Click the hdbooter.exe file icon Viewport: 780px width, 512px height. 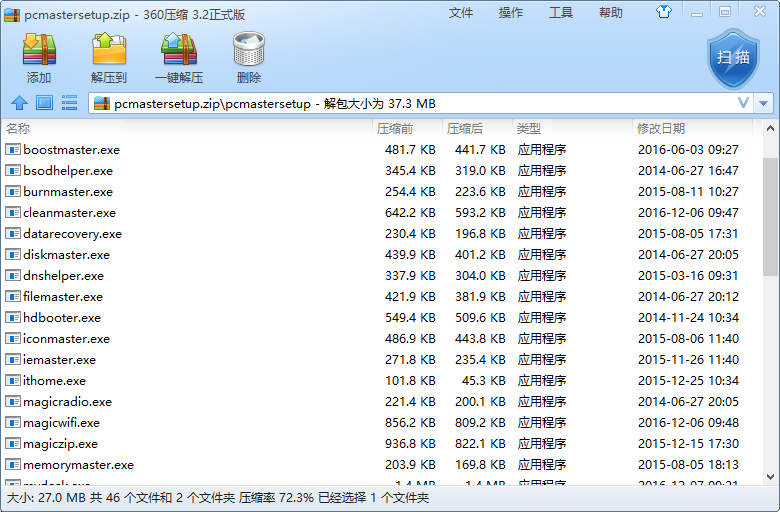(13, 317)
